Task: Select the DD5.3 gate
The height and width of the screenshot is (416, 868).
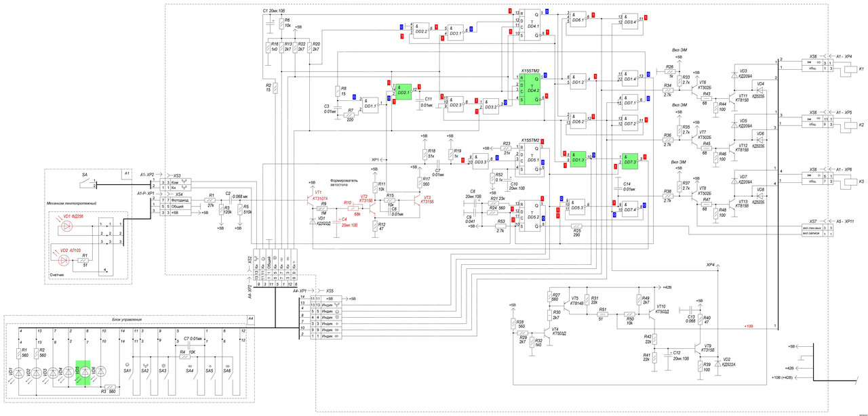Action: tap(578, 205)
